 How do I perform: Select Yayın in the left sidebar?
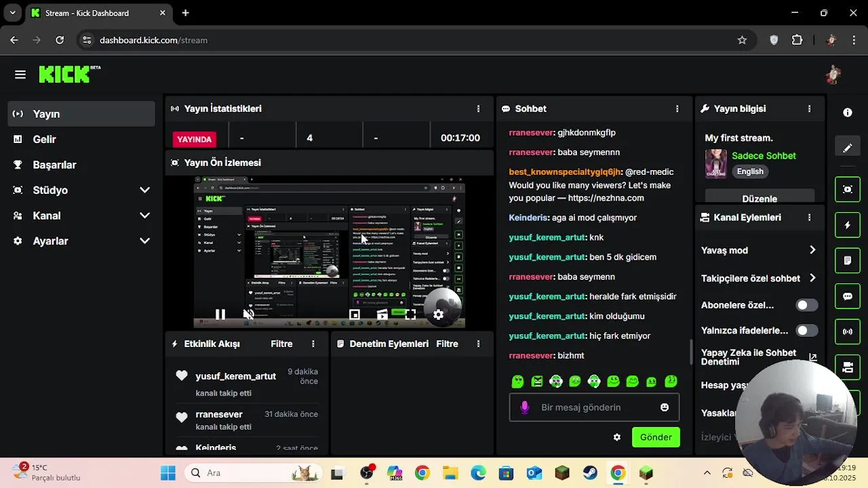(x=81, y=114)
